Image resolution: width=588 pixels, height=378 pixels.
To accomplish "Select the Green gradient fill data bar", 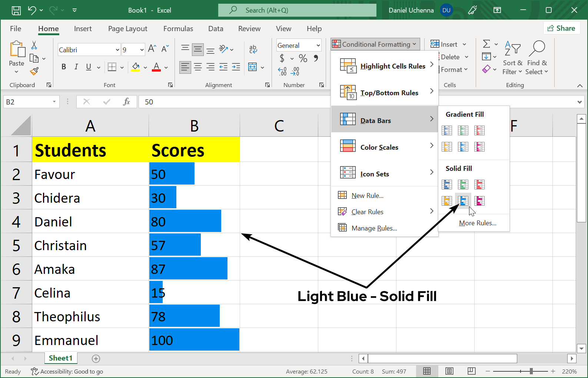I will (463, 130).
